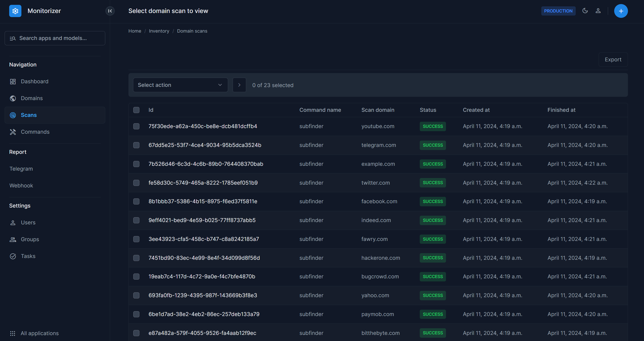Open the Select action dropdown
Image resolution: width=644 pixels, height=341 pixels.
coord(180,85)
